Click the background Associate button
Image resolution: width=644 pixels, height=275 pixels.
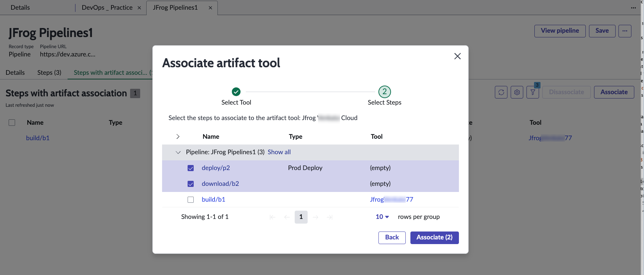coord(614,92)
